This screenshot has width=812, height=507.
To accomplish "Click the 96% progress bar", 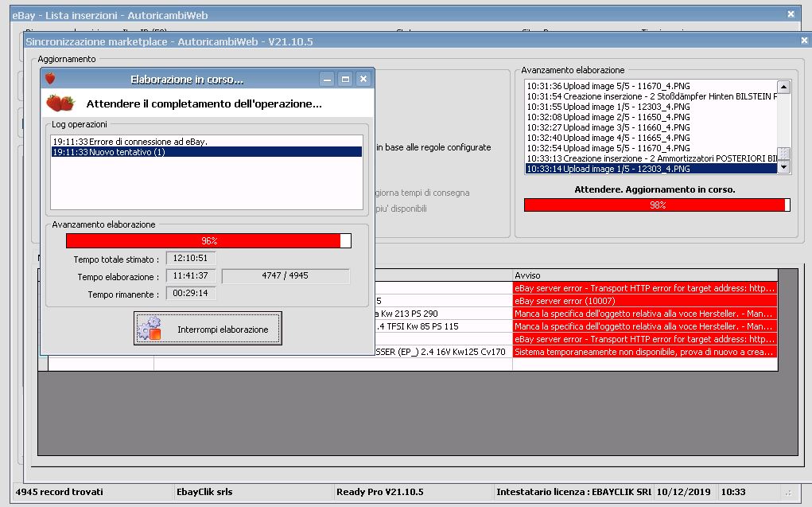I will [208, 240].
